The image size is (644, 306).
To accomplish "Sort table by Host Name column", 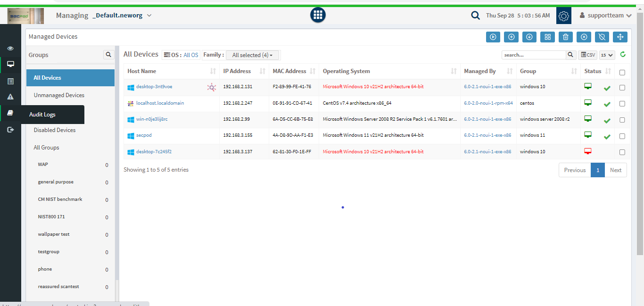I will [172, 71].
